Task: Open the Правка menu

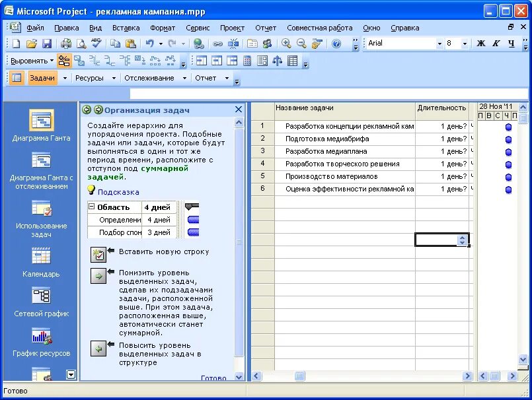Action: click(67, 28)
